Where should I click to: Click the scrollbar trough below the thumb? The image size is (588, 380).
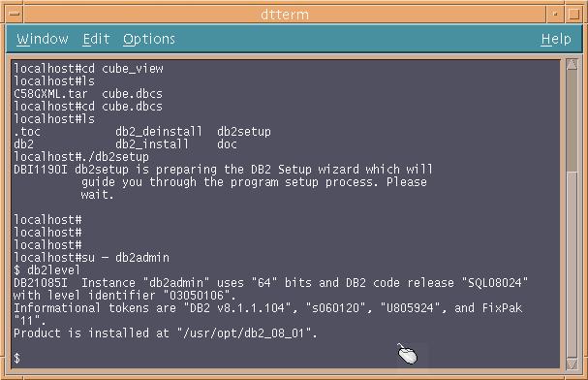tap(572, 265)
